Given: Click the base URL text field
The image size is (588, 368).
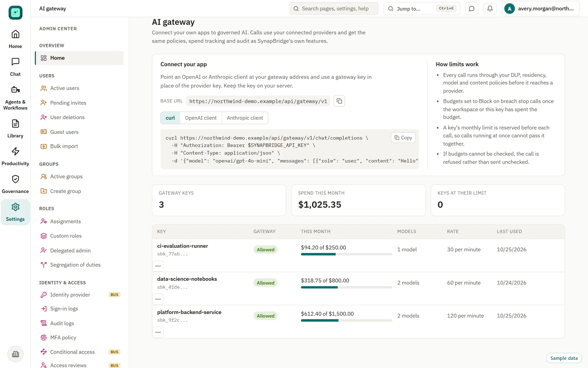Looking at the screenshot, I should (258, 101).
